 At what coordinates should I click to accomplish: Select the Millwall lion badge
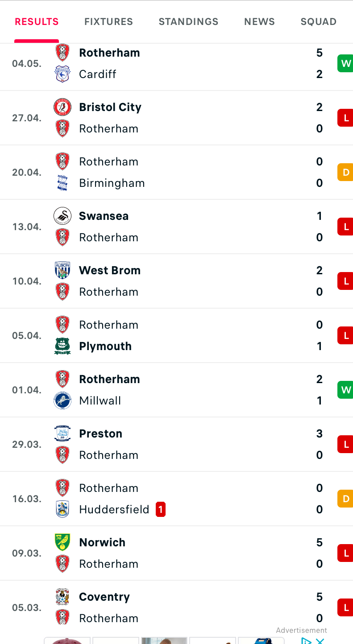click(x=62, y=400)
